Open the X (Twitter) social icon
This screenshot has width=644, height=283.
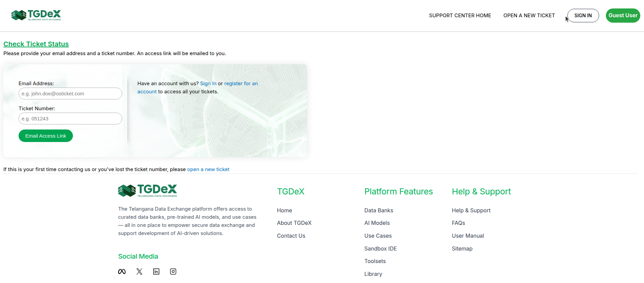(x=139, y=272)
